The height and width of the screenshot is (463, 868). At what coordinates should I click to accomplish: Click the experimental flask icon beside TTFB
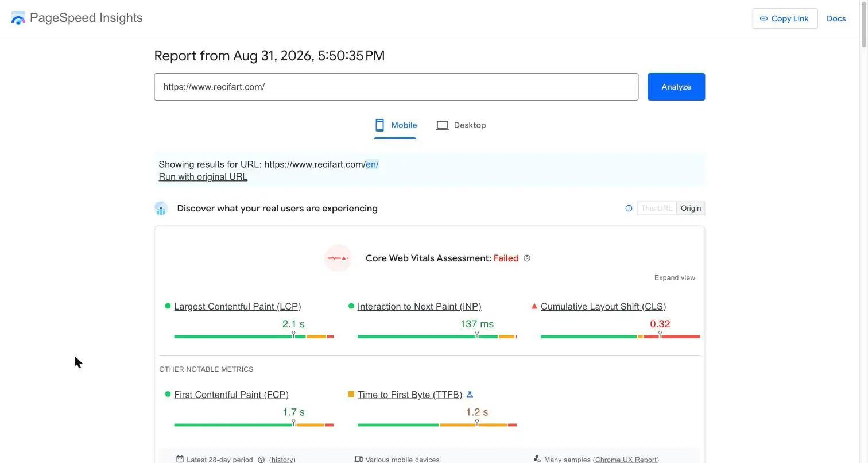point(470,394)
